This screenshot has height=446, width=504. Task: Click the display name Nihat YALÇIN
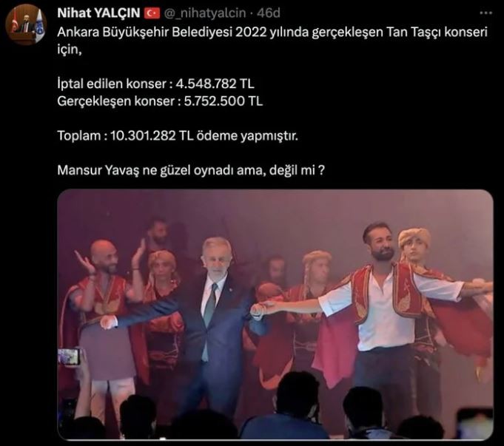click(98, 13)
